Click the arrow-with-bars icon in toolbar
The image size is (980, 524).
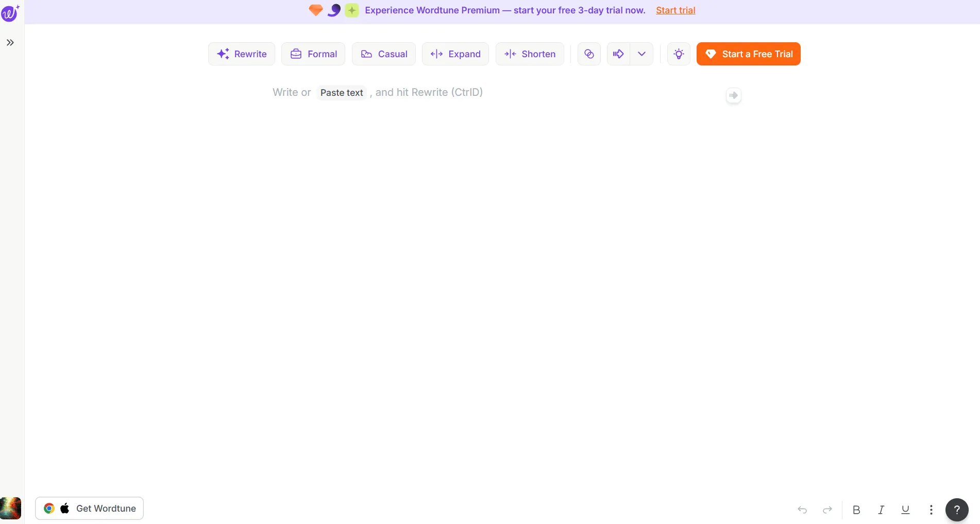[x=618, y=54]
